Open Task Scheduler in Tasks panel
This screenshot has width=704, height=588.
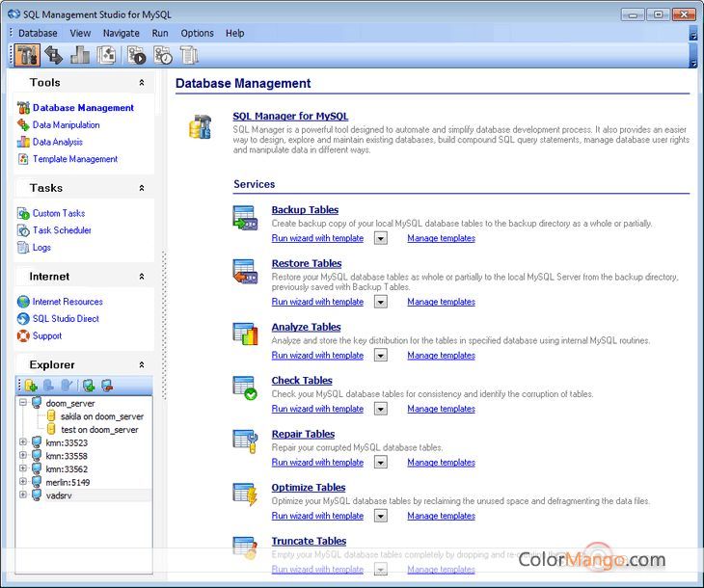tap(62, 230)
